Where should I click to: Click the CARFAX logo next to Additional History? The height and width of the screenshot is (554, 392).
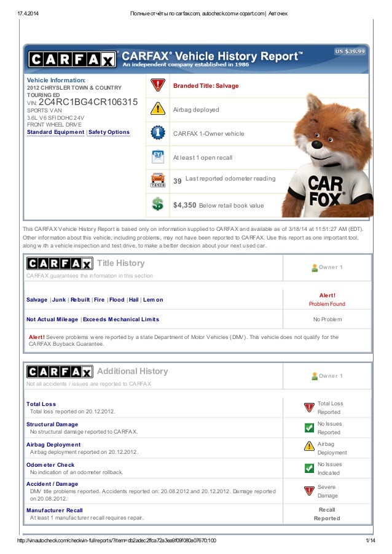(x=60, y=372)
